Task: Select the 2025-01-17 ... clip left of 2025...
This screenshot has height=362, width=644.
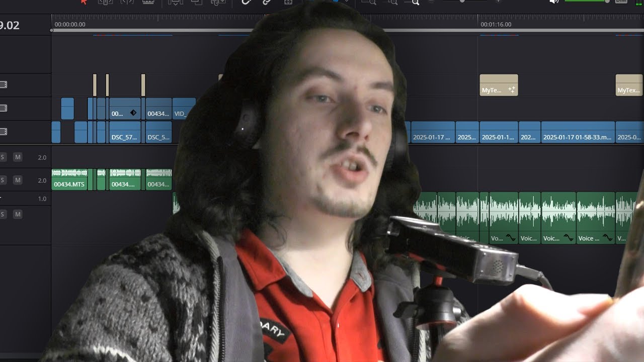Action: (433, 132)
